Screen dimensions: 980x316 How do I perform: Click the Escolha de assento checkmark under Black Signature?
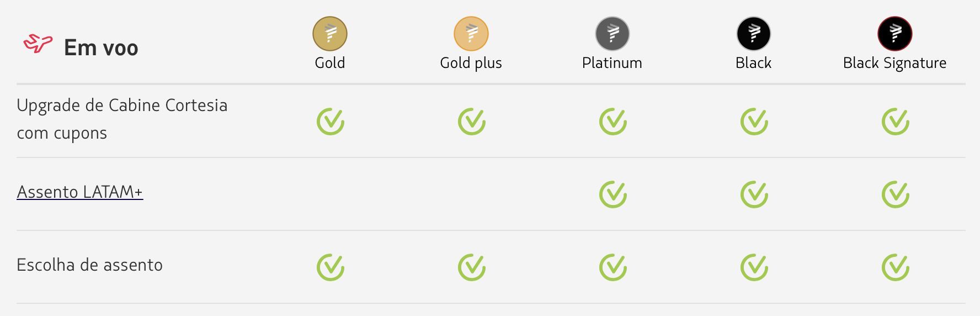click(x=896, y=267)
